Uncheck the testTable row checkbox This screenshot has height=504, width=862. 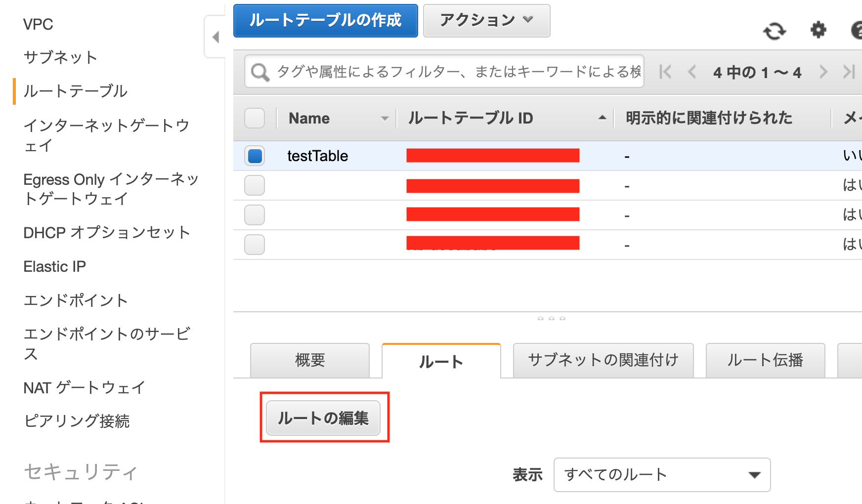[x=255, y=156]
